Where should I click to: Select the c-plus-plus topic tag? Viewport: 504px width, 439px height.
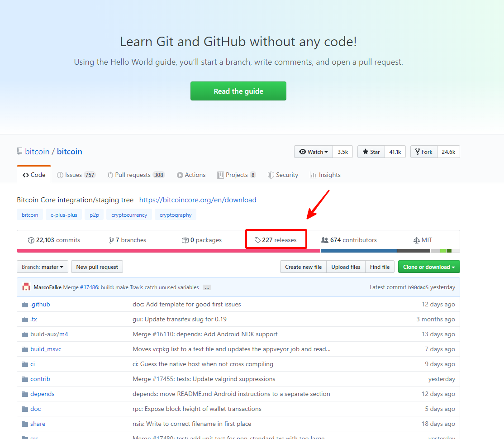(64, 215)
